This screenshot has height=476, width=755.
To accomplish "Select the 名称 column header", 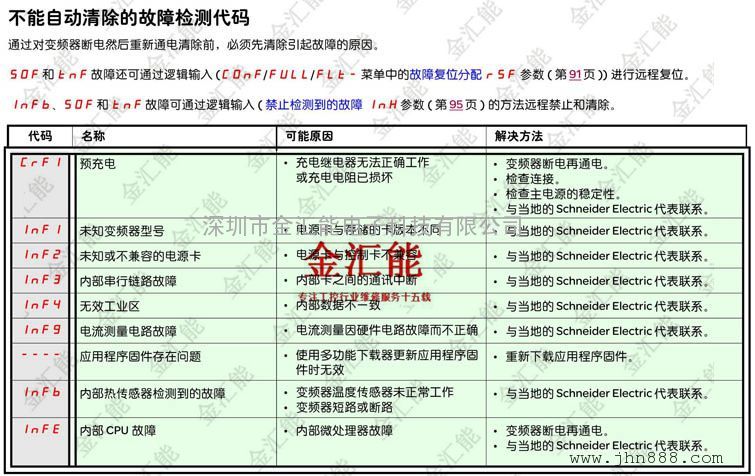I will click(174, 136).
